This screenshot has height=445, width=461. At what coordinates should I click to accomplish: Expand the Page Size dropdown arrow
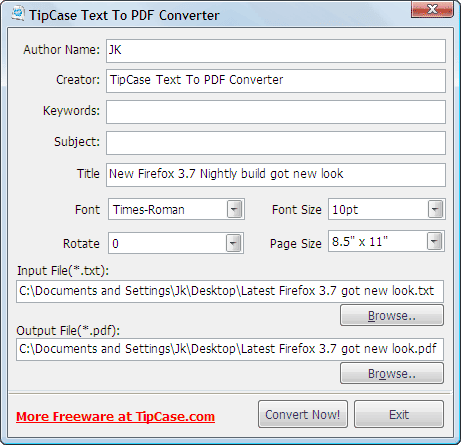(434, 241)
